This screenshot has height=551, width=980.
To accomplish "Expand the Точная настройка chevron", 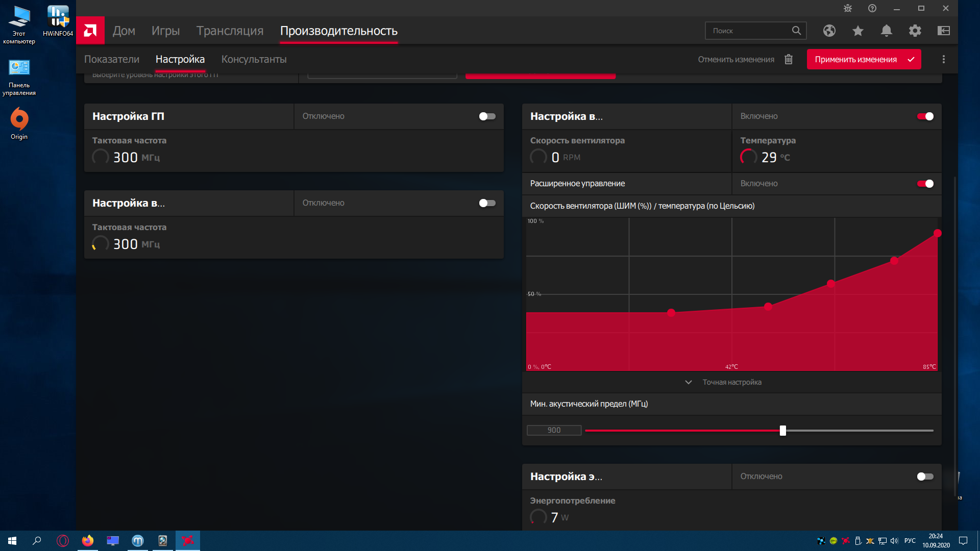I will (x=688, y=382).
